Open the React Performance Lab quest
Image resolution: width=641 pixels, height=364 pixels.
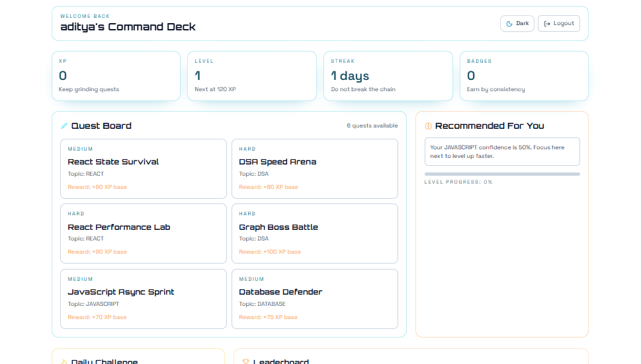[144, 233]
